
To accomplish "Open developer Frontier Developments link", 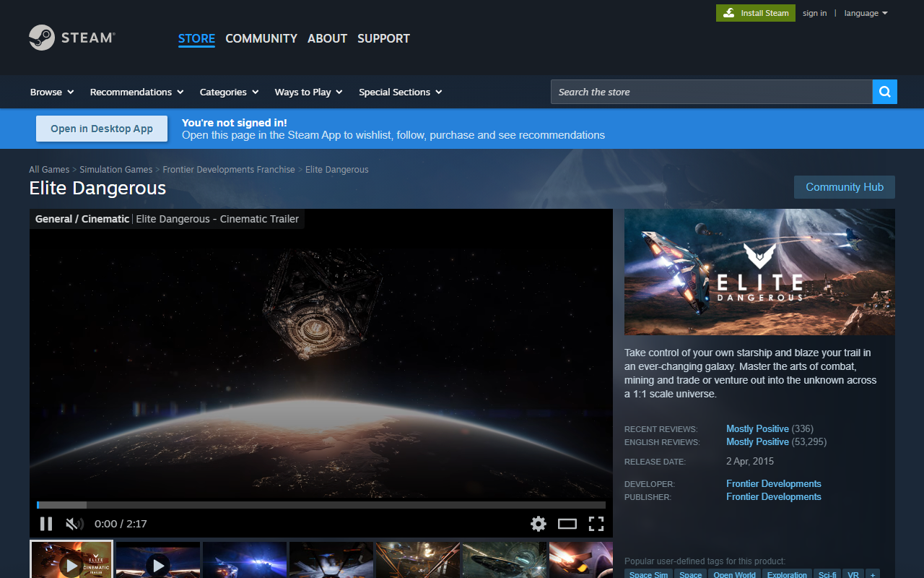I will tap(774, 483).
